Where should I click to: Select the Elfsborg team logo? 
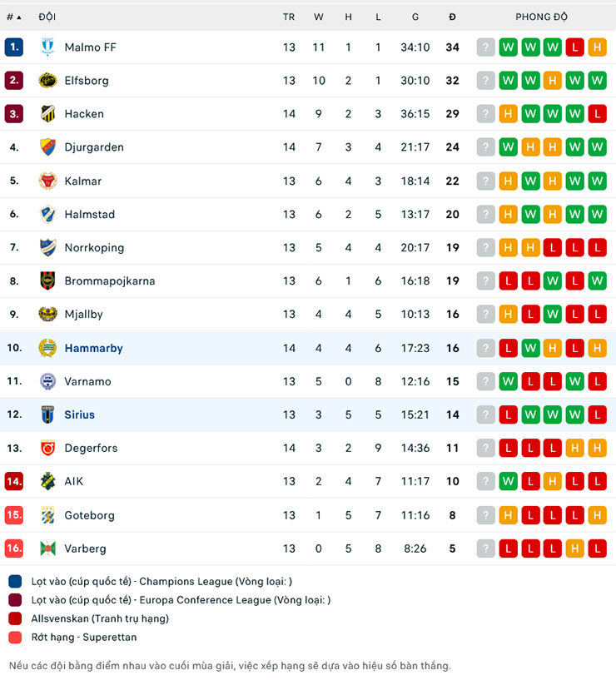pos(47,81)
